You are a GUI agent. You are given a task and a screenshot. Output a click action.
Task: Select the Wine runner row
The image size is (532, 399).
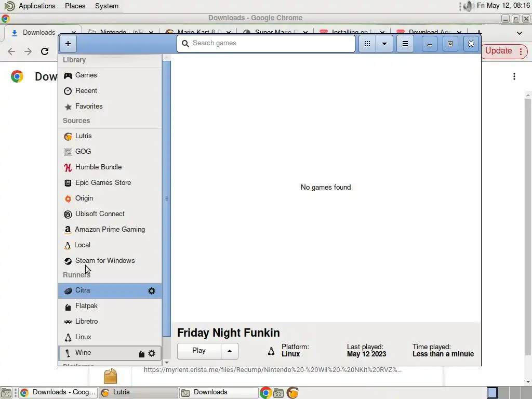pyautogui.click(x=110, y=353)
